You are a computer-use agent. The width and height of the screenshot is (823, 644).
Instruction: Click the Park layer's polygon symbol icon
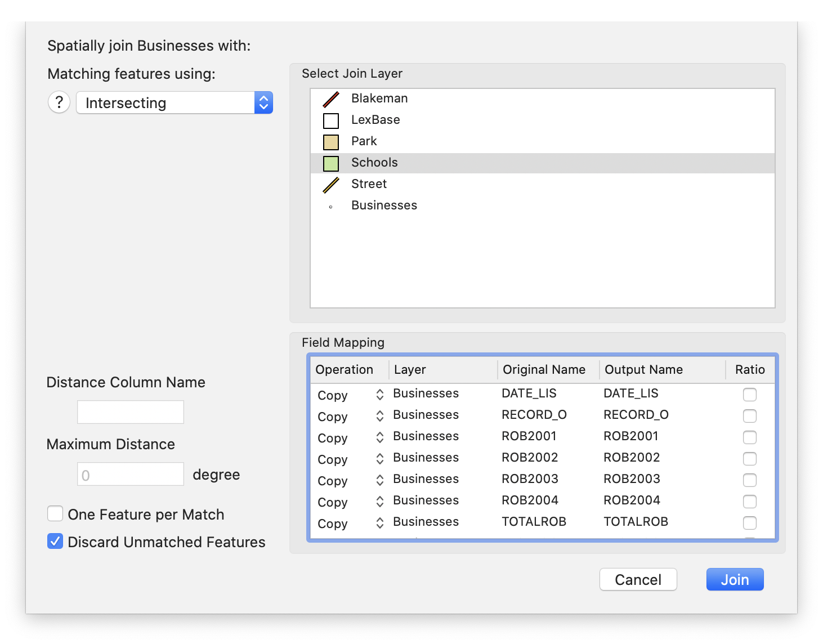[330, 141]
